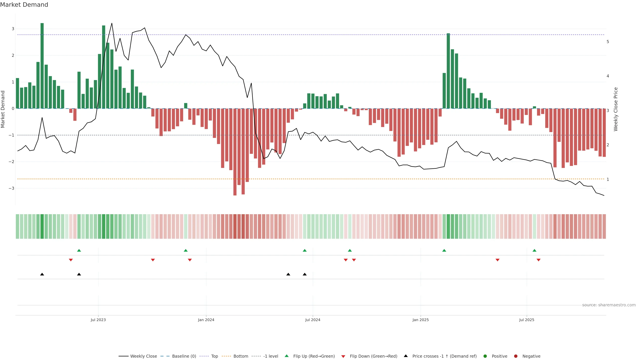The width and height of the screenshot is (644, 362).
Task: Click last red flip-down marker after Jul 2025
Action: pos(539,260)
